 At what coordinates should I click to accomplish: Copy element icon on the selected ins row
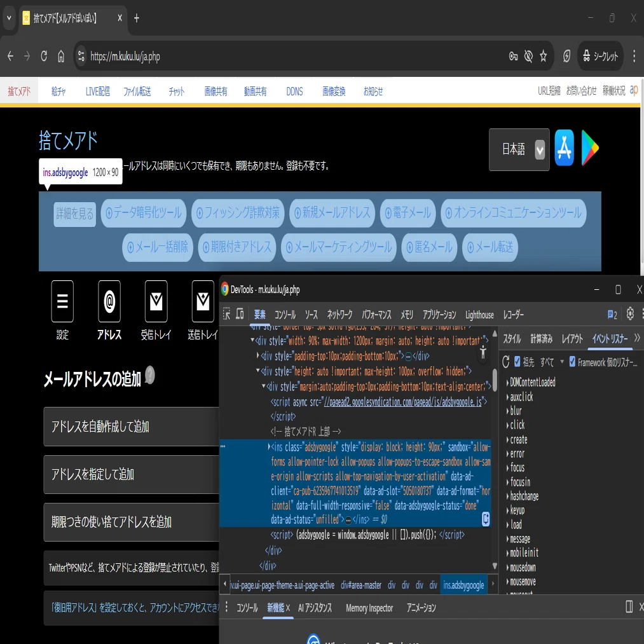coord(486,519)
